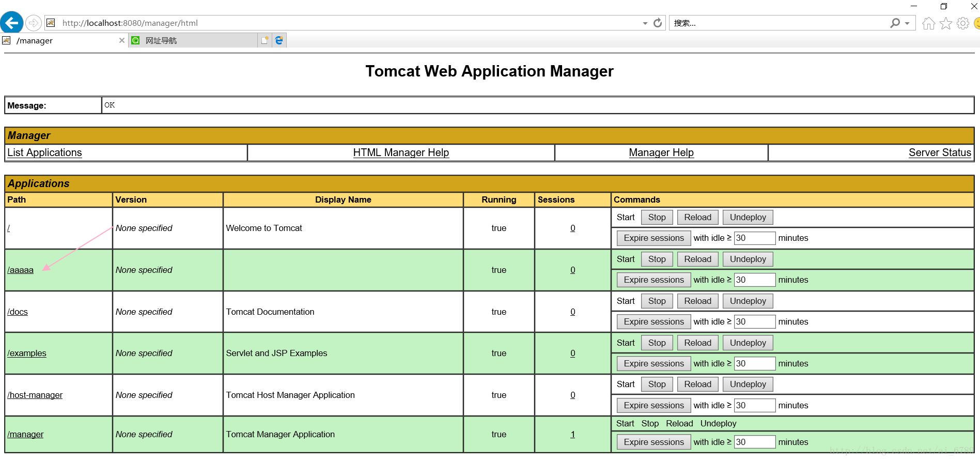Edit idle minutes field for /host-manager row
Image resolution: width=980 pixels, height=461 pixels.
point(755,406)
